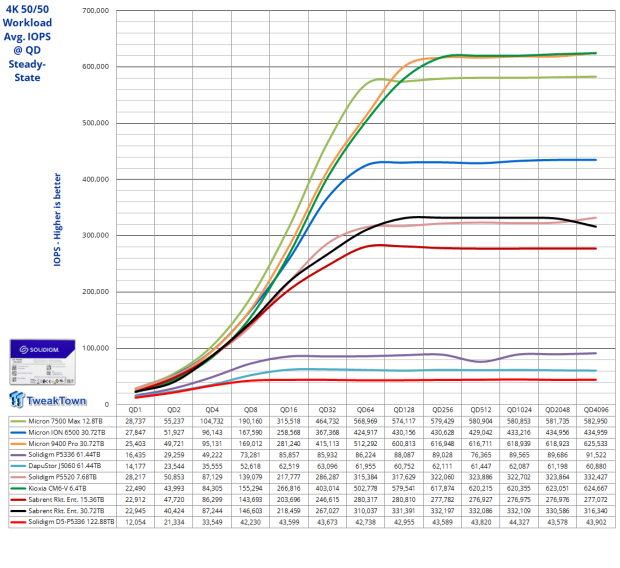Click the Solidigm P5520 7.68TB legend label
The width and height of the screenshot is (620, 568).
62,477
